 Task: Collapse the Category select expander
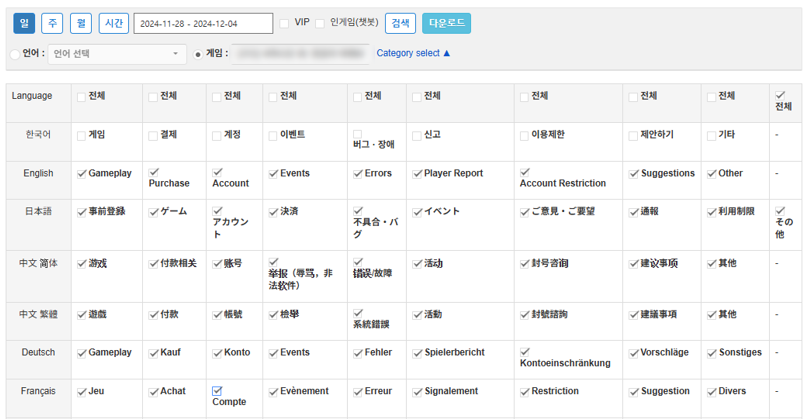(413, 53)
